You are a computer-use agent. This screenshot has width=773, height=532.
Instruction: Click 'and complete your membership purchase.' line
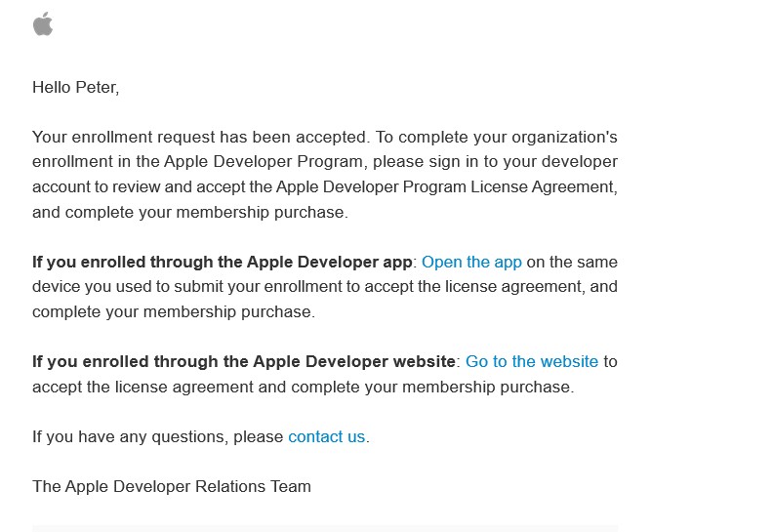[190, 213]
